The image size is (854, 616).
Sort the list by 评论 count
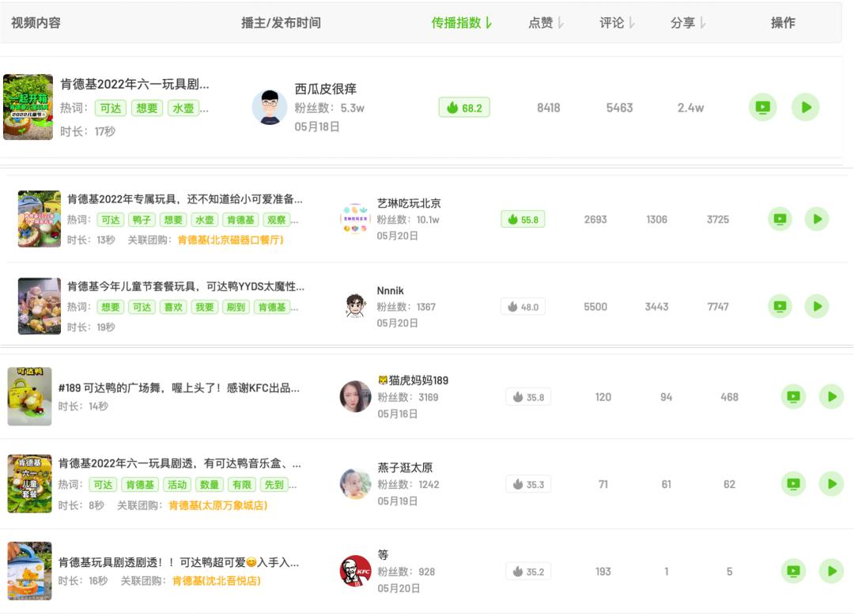617,23
